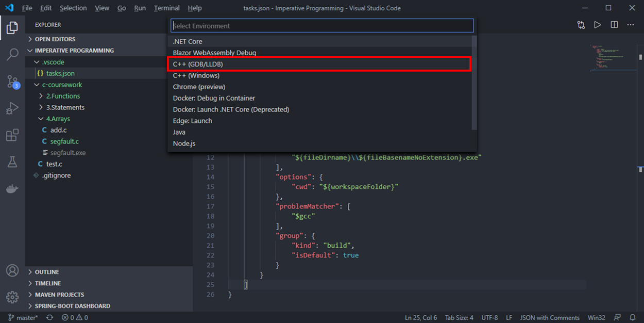
Task: Select Edge: Launch environment
Action: [320, 121]
